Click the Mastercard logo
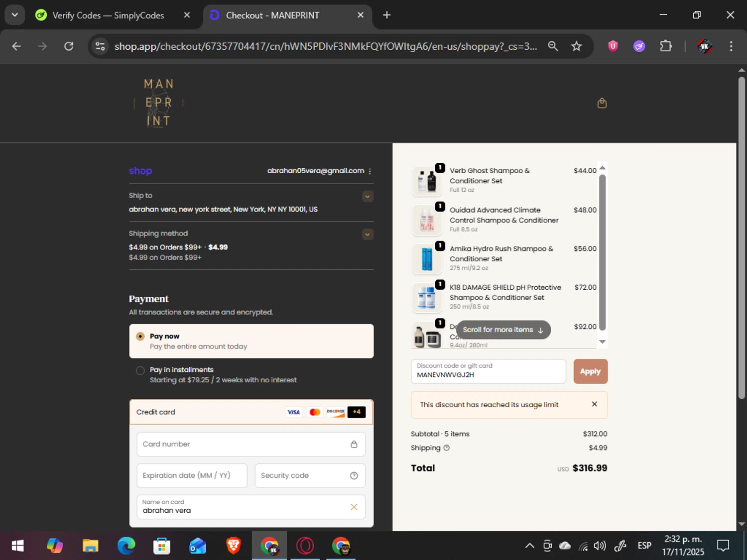Screen dimensions: 747x560 [315, 412]
